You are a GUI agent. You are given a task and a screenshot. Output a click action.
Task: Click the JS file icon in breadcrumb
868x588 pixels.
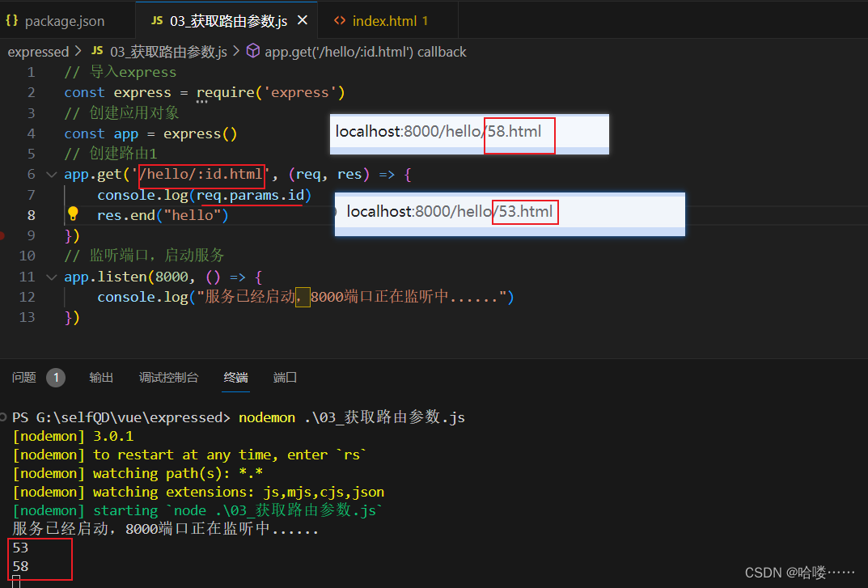(97, 51)
